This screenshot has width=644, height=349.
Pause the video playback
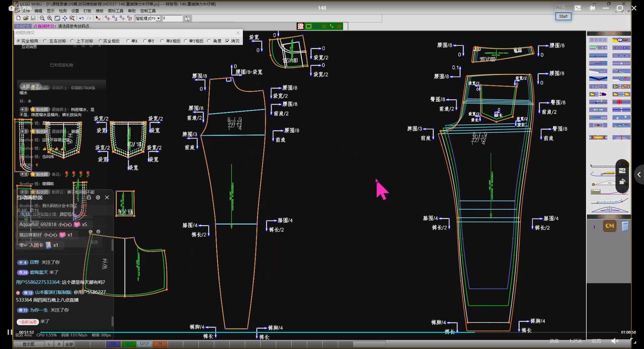[x=10, y=332]
